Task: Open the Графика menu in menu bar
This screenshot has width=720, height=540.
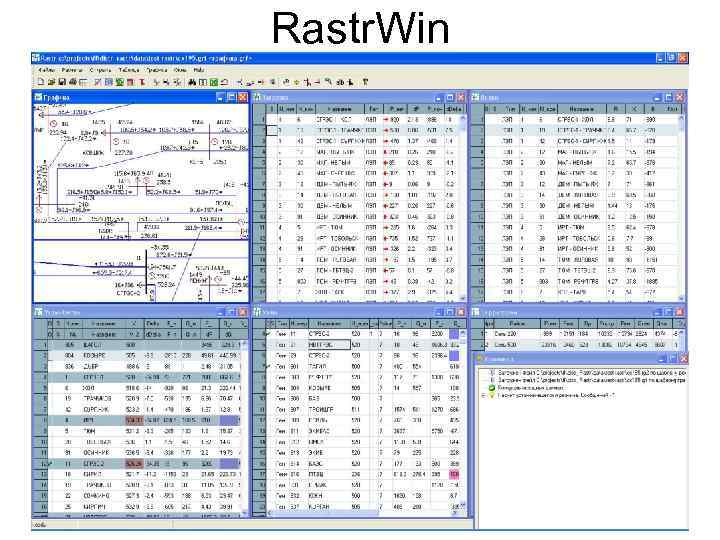Action: click(157, 70)
